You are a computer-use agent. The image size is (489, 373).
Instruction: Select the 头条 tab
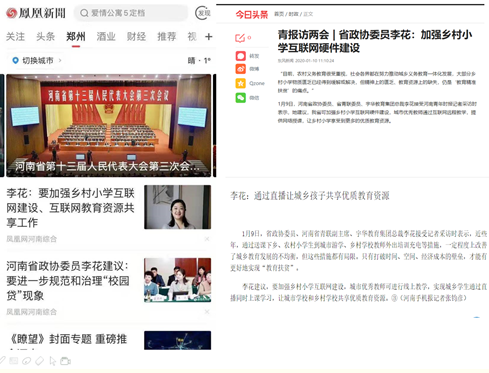click(x=45, y=36)
